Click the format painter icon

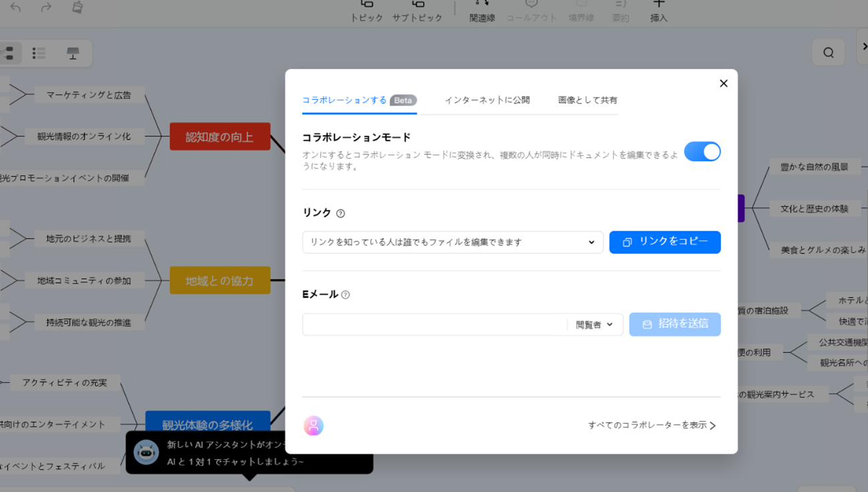[78, 7]
